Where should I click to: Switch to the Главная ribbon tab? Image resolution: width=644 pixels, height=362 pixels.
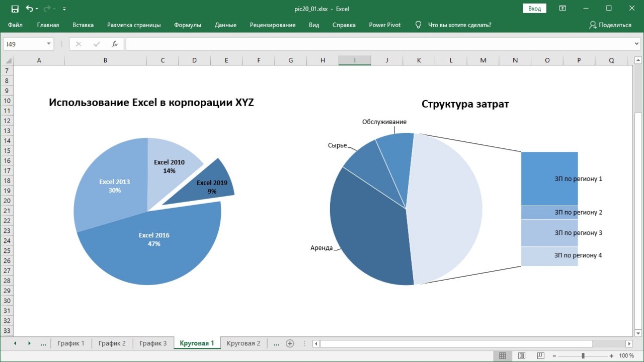48,25
